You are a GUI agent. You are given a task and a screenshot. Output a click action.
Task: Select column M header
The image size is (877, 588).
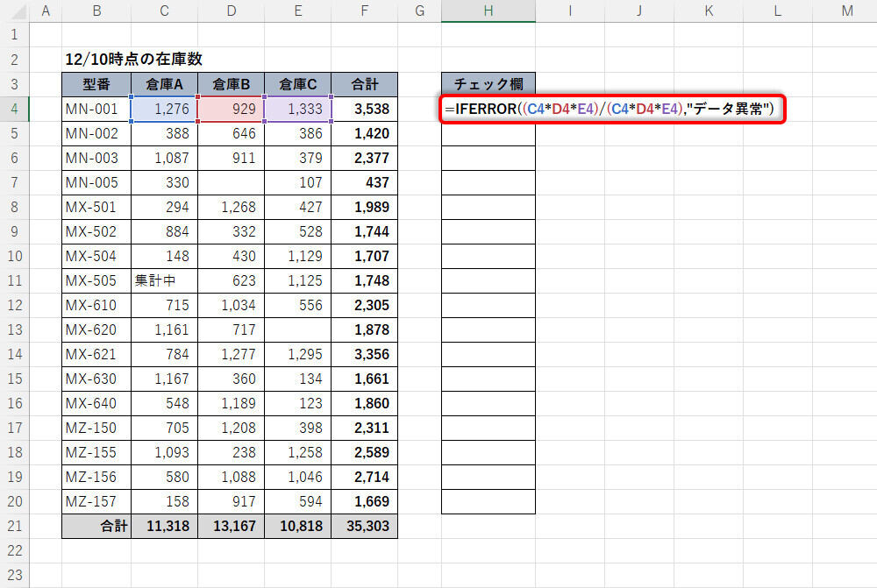click(x=847, y=11)
